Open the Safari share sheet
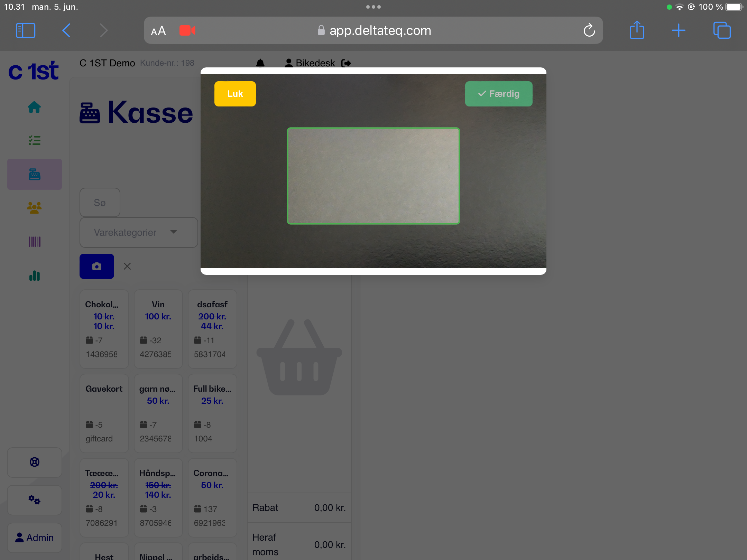This screenshot has width=747, height=560. point(637,30)
